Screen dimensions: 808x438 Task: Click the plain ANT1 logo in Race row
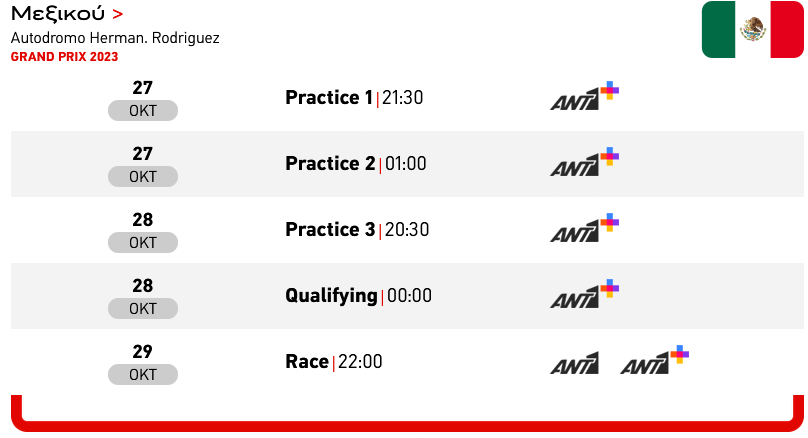[x=575, y=363]
